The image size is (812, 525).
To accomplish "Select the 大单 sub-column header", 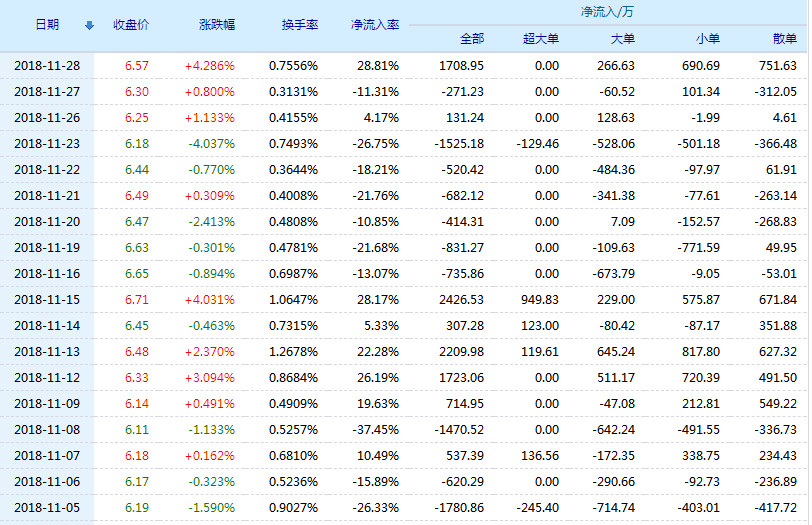I will (x=621, y=39).
